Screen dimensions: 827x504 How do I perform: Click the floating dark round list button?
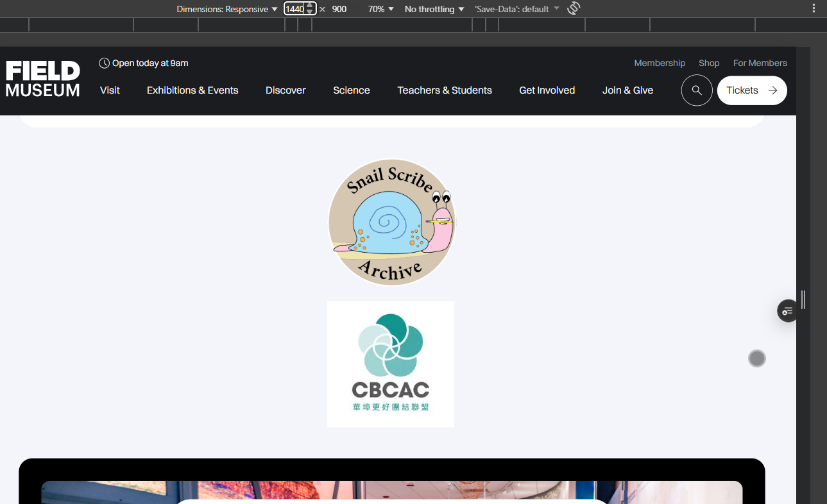[x=788, y=311]
